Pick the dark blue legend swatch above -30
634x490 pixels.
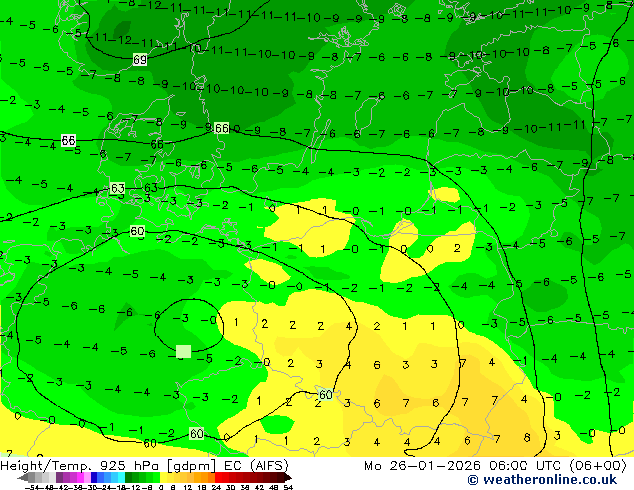click(x=94, y=477)
